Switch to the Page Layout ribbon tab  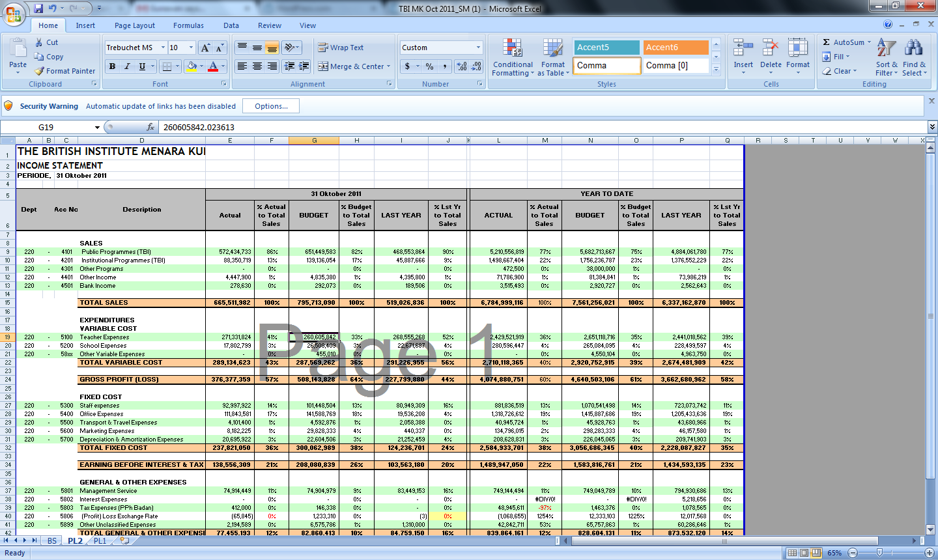(x=134, y=25)
